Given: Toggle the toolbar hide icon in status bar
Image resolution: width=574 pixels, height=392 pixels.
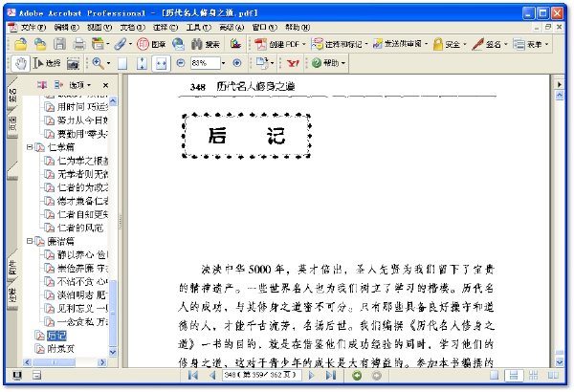Looking at the screenshot, I should tap(36, 375).
